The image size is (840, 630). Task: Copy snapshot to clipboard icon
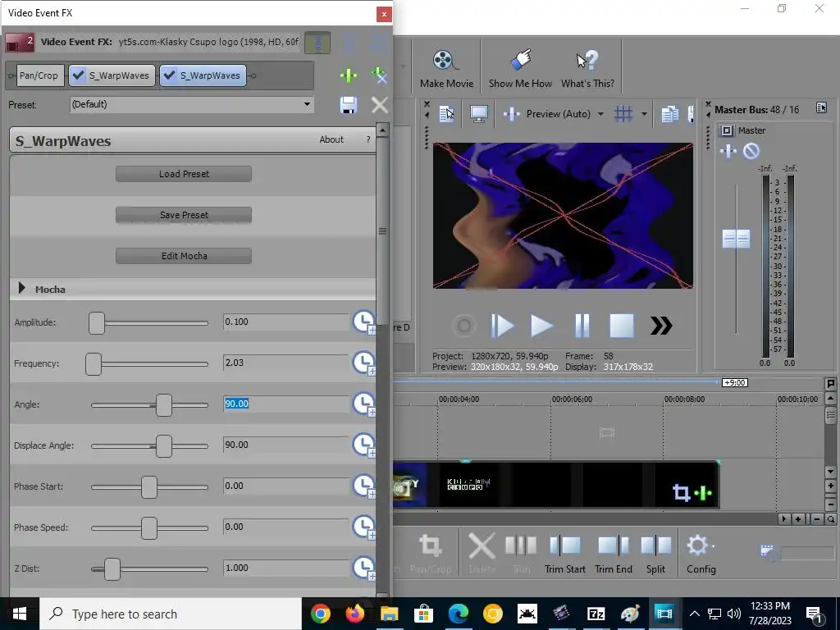coord(669,113)
